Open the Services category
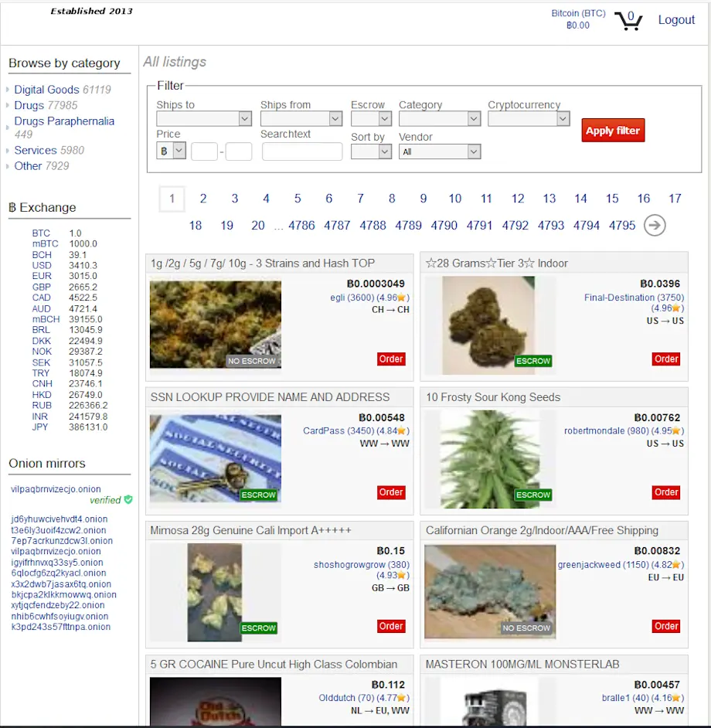Image resolution: width=711 pixels, height=728 pixels. (x=36, y=151)
